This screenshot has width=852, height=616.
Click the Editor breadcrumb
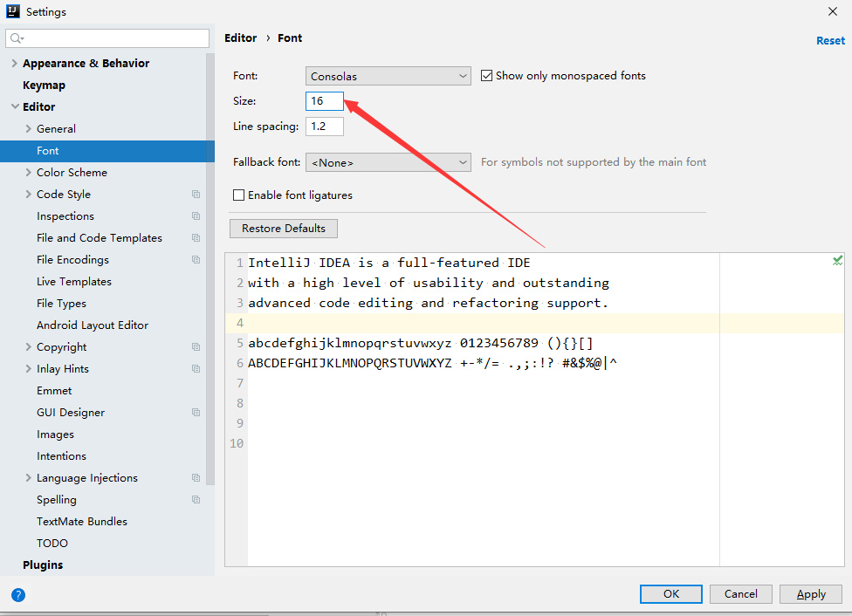coord(241,38)
